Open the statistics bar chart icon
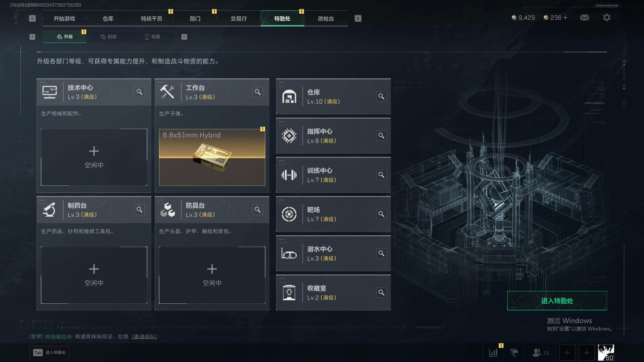The height and width of the screenshot is (362, 644). [x=493, y=353]
